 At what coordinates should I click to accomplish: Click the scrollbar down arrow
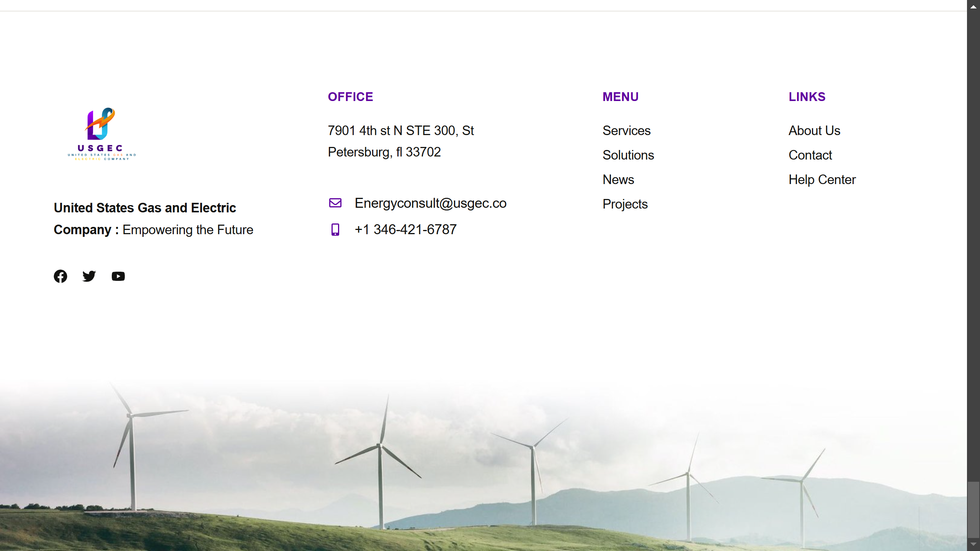(x=973, y=544)
